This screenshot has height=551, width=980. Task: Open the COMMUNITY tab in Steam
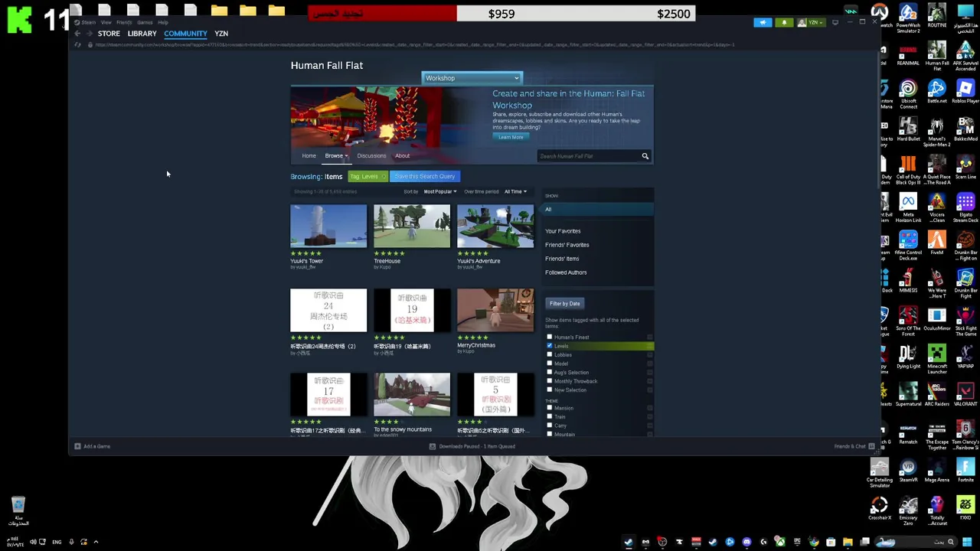tap(185, 34)
